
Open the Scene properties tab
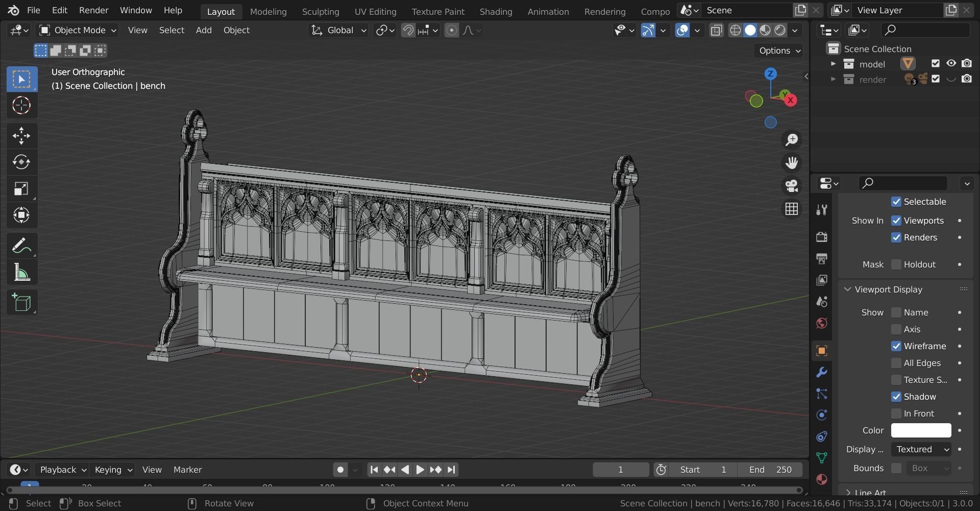click(x=821, y=301)
